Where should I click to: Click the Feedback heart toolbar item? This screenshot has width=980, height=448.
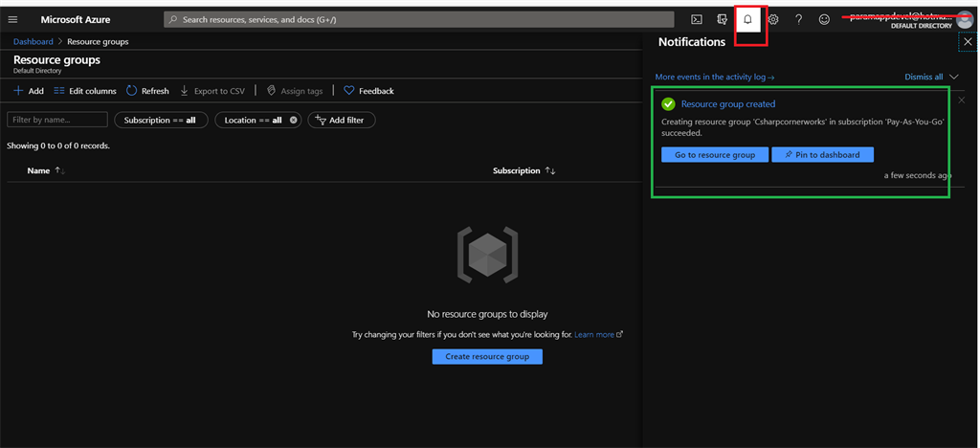(x=368, y=91)
